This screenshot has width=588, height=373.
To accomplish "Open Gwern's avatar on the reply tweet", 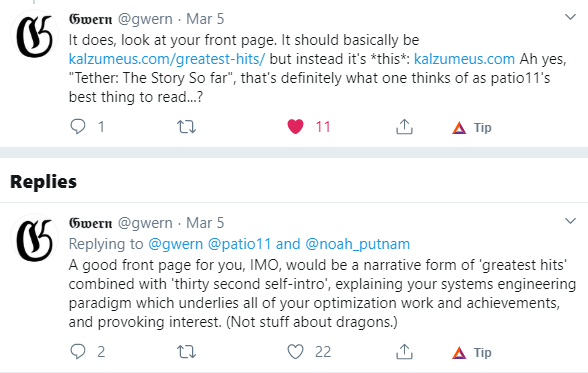I will click(x=34, y=238).
